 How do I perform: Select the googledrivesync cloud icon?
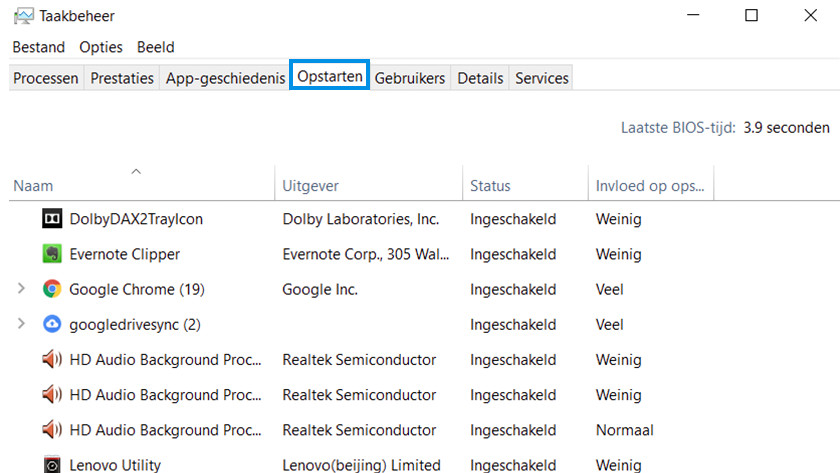tap(52, 324)
